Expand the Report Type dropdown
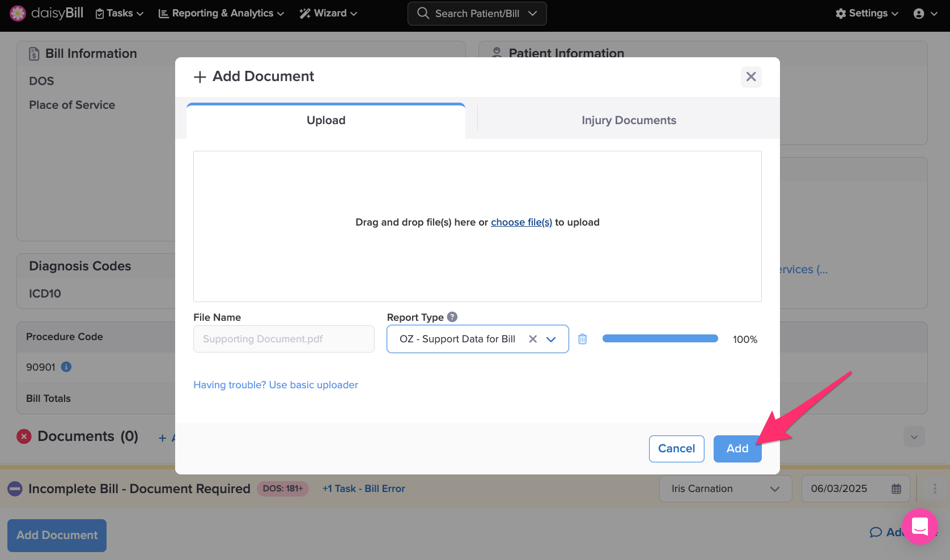 coord(551,339)
